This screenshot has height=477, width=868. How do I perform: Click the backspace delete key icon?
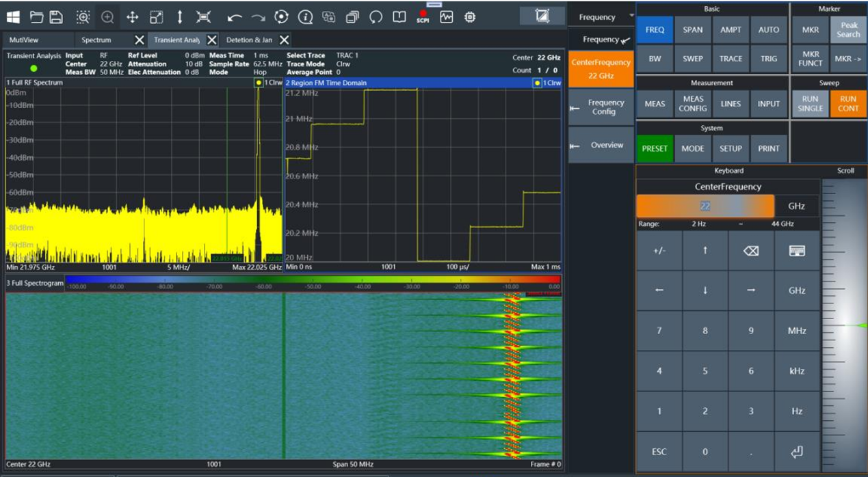click(751, 251)
